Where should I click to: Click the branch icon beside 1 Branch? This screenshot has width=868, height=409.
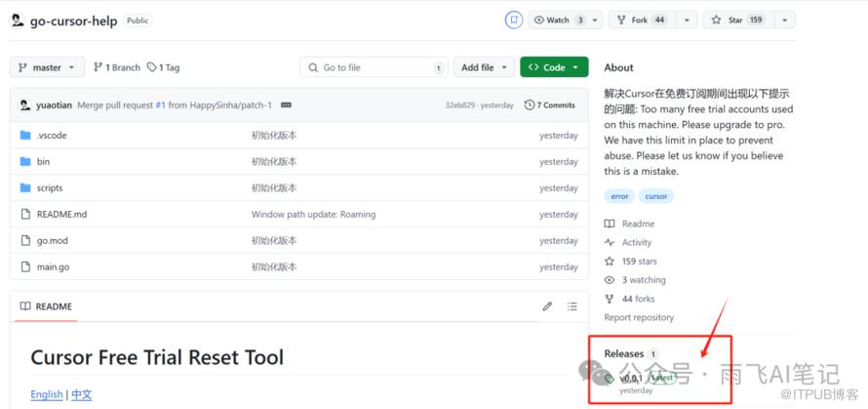[x=98, y=67]
